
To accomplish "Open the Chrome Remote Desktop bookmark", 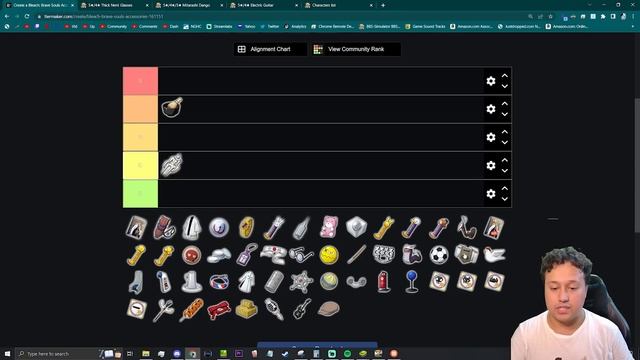I will [x=332, y=26].
